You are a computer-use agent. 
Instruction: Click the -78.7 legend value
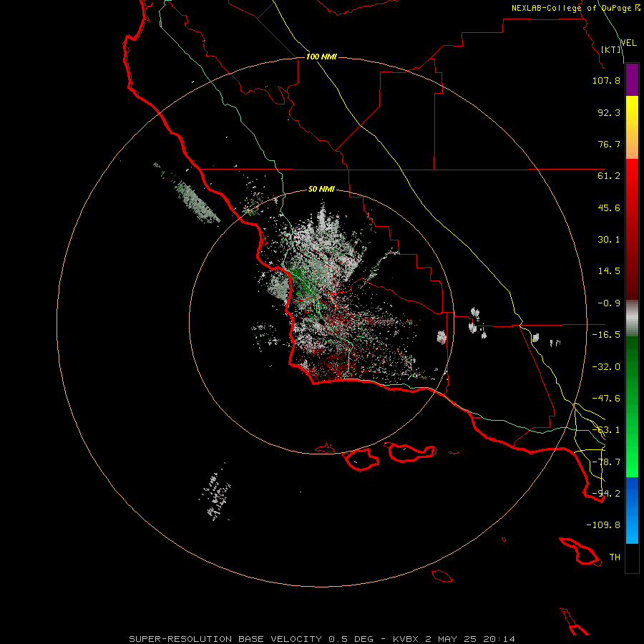(x=606, y=462)
